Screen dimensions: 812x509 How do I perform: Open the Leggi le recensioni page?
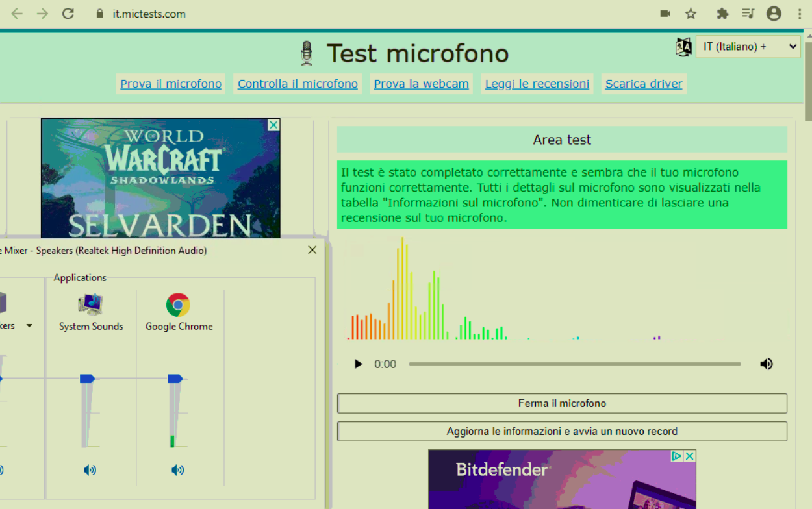tap(537, 84)
